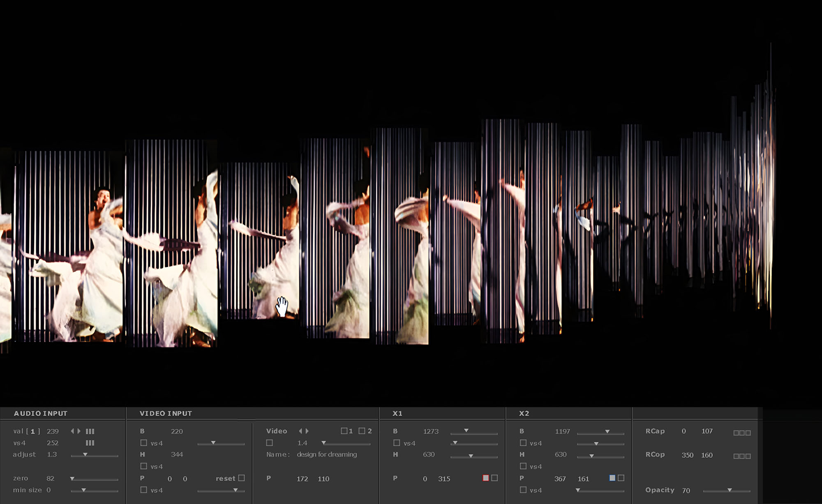Click the last small square in the RCop row
The width and height of the screenshot is (822, 504).
748,456
